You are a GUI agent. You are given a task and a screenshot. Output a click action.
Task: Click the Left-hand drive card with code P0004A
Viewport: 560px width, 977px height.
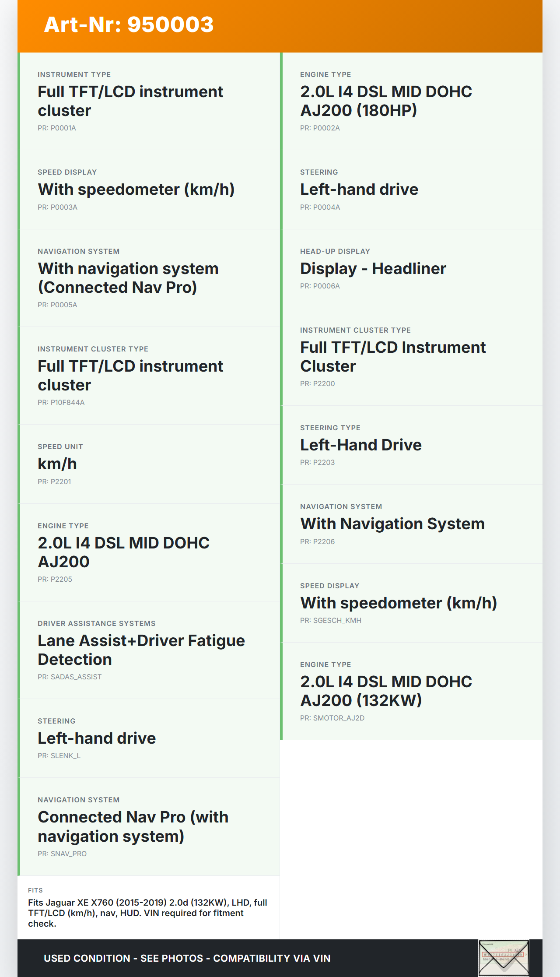[x=411, y=190]
